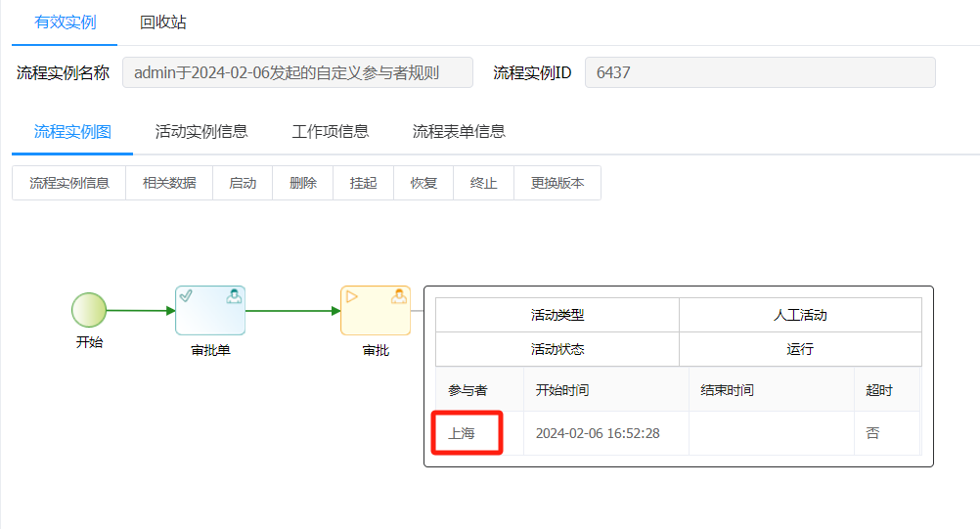Select the 审批单 activity node
The image size is (980, 529).
point(210,311)
